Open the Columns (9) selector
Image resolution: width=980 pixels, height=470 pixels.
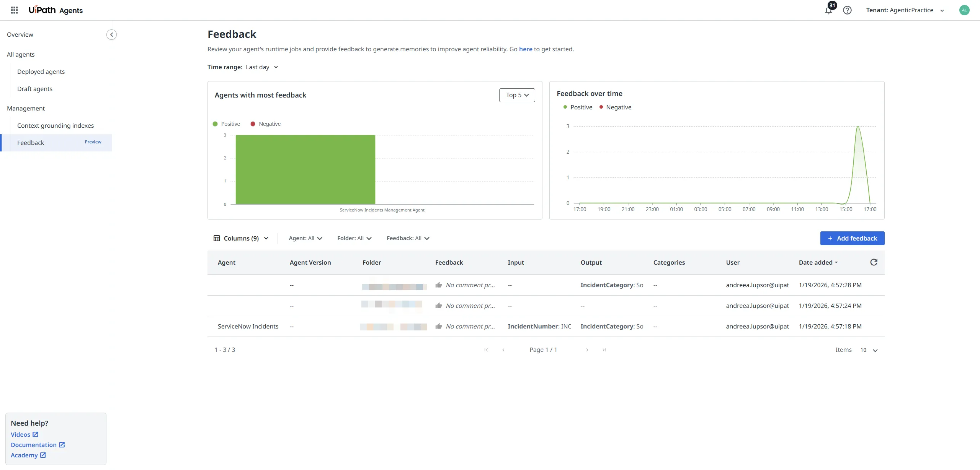241,238
